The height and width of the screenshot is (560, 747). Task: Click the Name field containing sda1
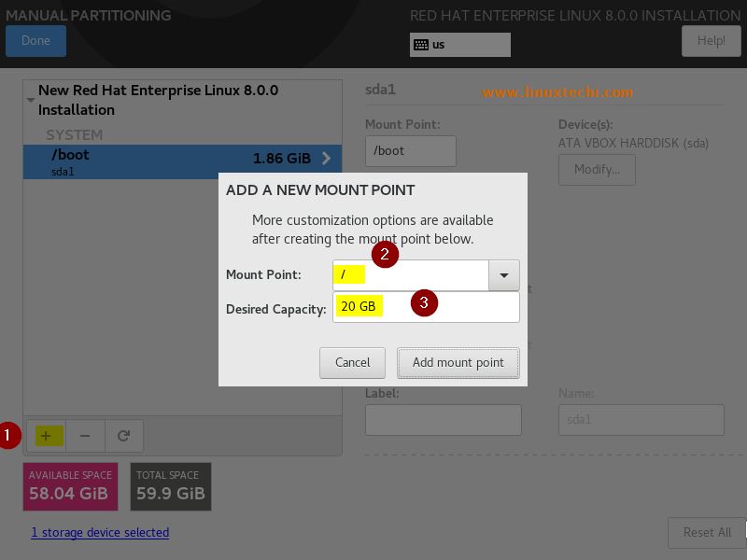coord(641,419)
